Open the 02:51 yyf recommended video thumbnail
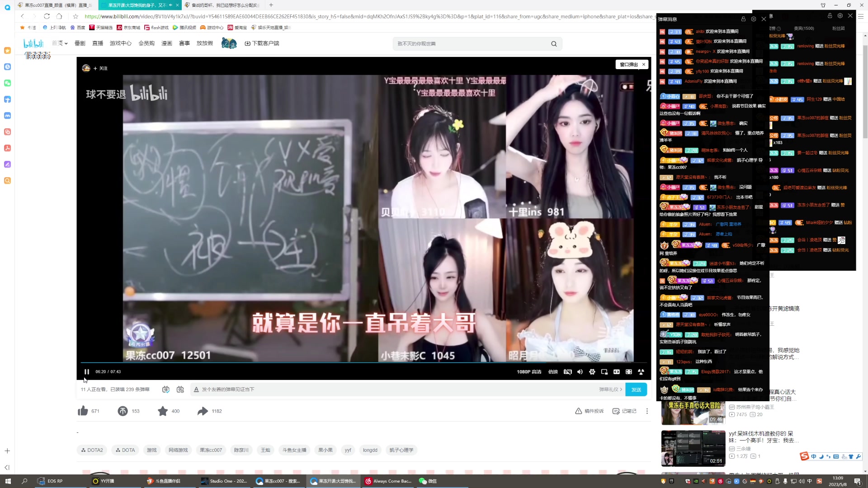 [x=693, y=448]
